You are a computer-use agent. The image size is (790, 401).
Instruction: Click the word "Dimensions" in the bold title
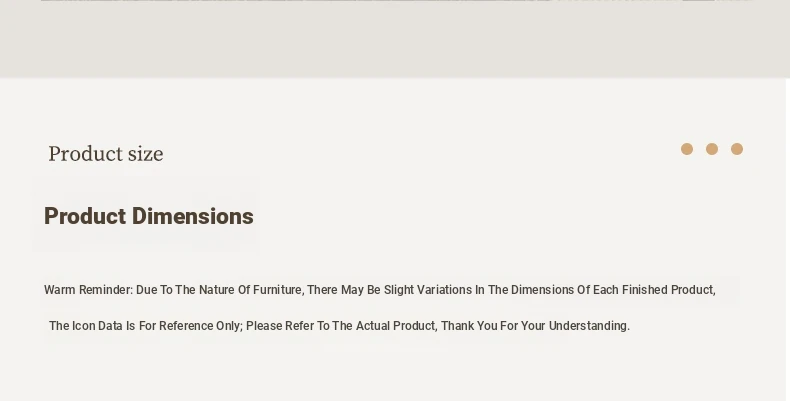coord(193,217)
